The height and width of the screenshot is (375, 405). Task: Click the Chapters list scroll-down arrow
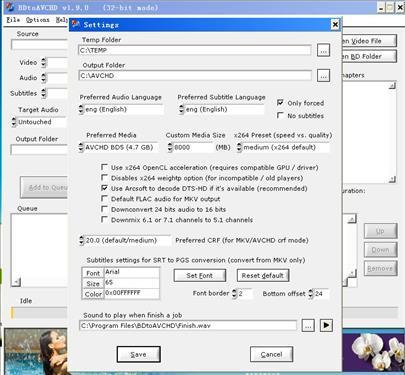click(392, 179)
